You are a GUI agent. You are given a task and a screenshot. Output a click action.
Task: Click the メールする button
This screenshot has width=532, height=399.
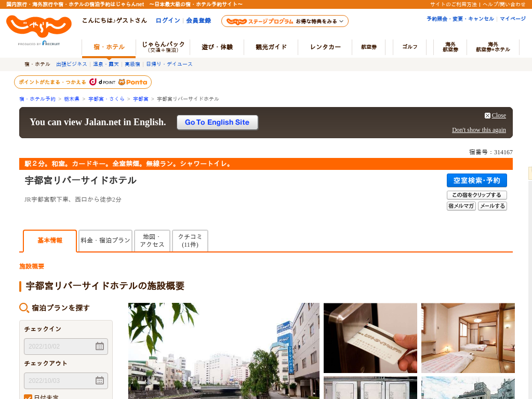pos(493,206)
